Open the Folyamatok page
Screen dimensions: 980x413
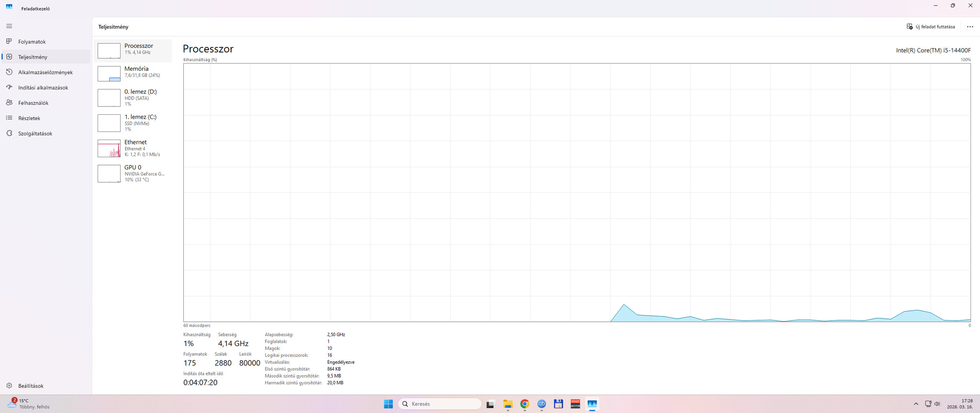coord(46,42)
